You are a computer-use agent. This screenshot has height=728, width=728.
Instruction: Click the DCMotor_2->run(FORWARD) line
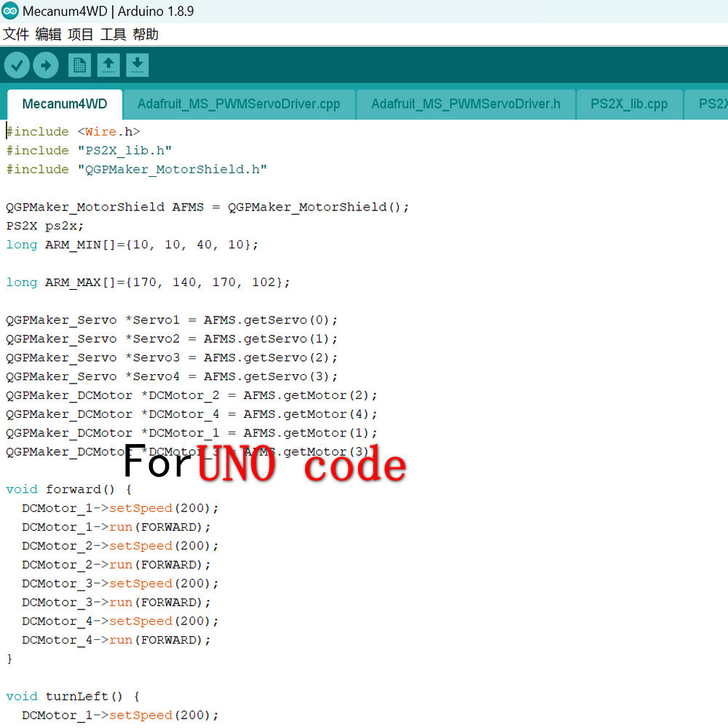[x=116, y=565]
